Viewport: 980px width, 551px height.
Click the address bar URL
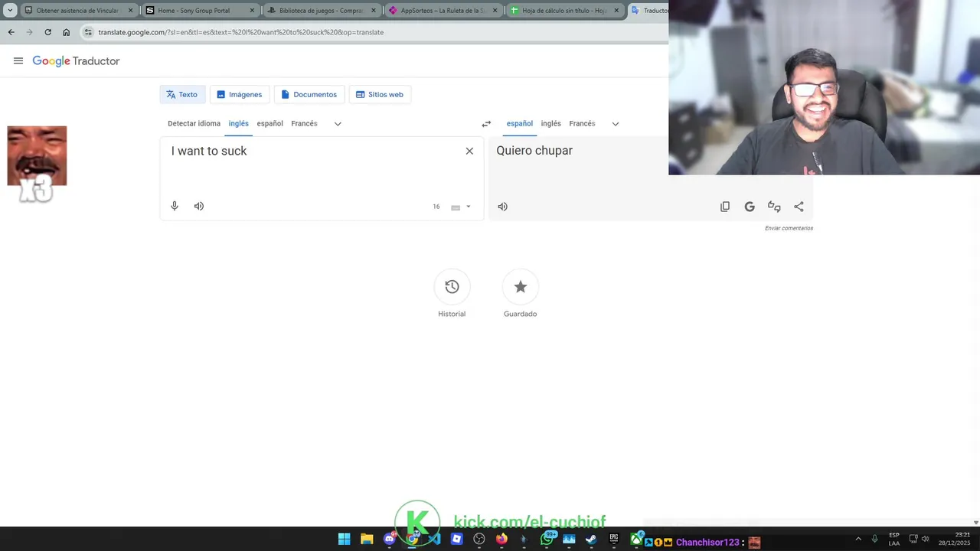point(240,32)
